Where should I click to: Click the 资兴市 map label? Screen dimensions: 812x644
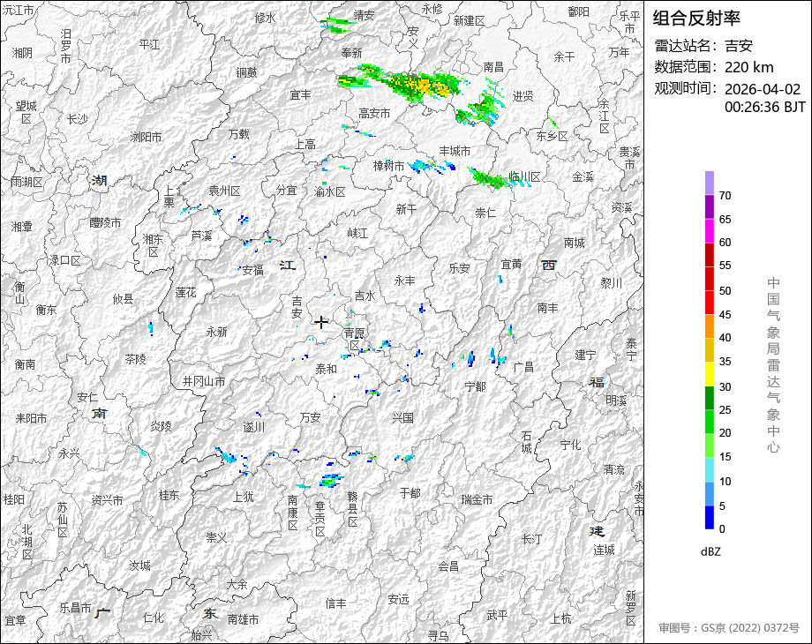pos(107,500)
